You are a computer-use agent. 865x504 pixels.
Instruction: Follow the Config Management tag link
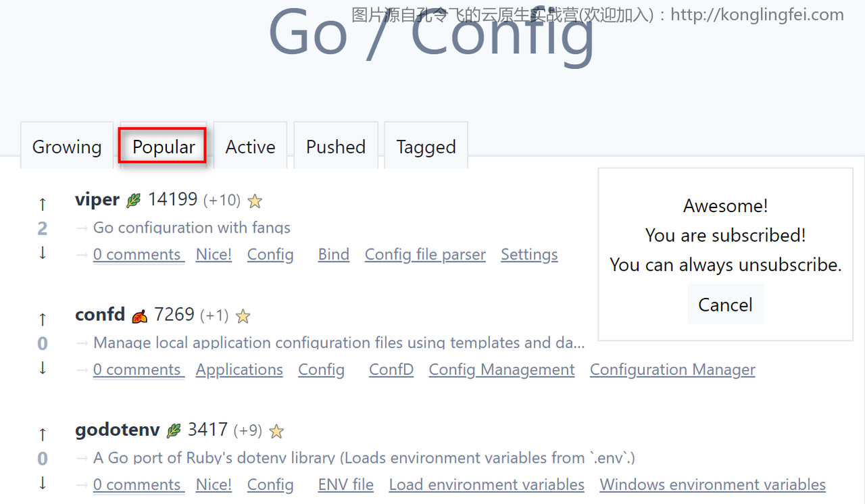click(x=501, y=370)
